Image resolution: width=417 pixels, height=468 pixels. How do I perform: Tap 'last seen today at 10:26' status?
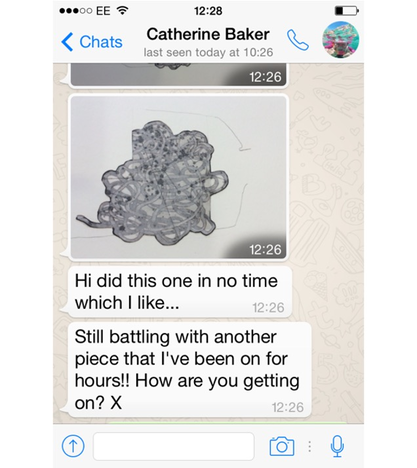point(208,52)
